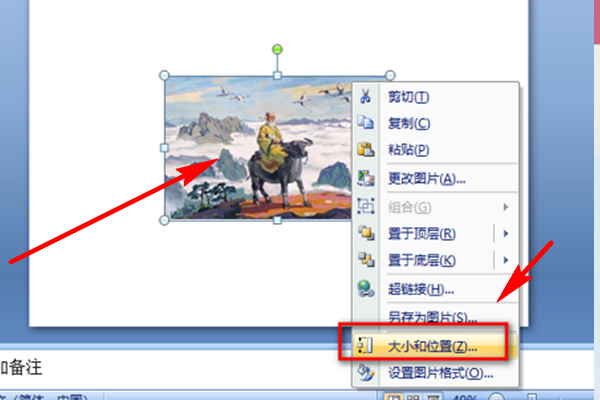Expand the 组合 submenu arrow
This screenshot has width=600, height=400.
(506, 207)
